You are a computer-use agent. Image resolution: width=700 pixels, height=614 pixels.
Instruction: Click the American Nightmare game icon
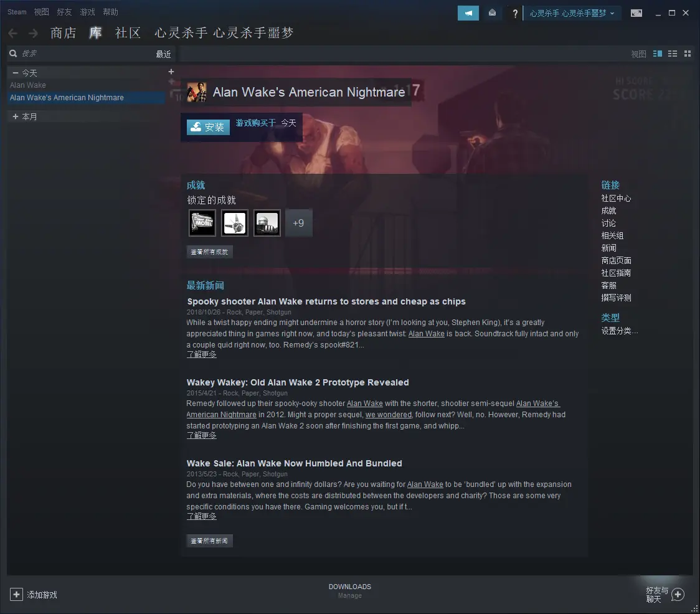coord(196,92)
